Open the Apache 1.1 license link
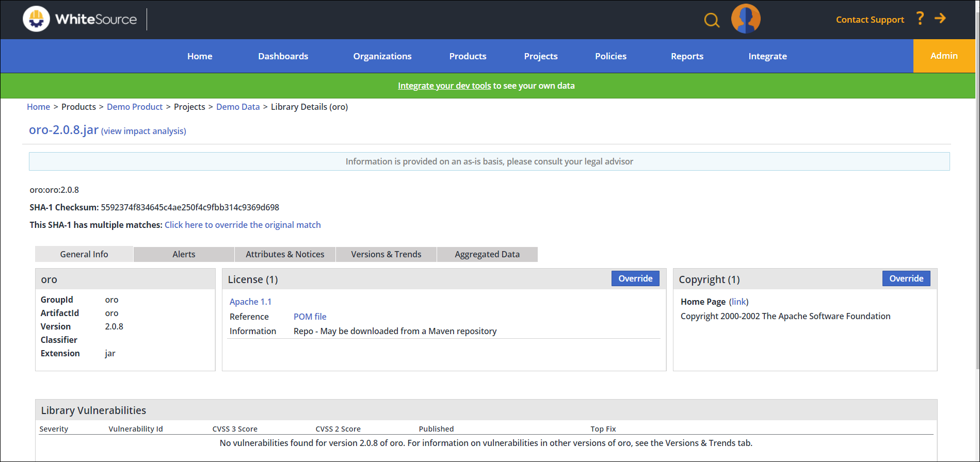Image resolution: width=980 pixels, height=462 pixels. [250, 302]
